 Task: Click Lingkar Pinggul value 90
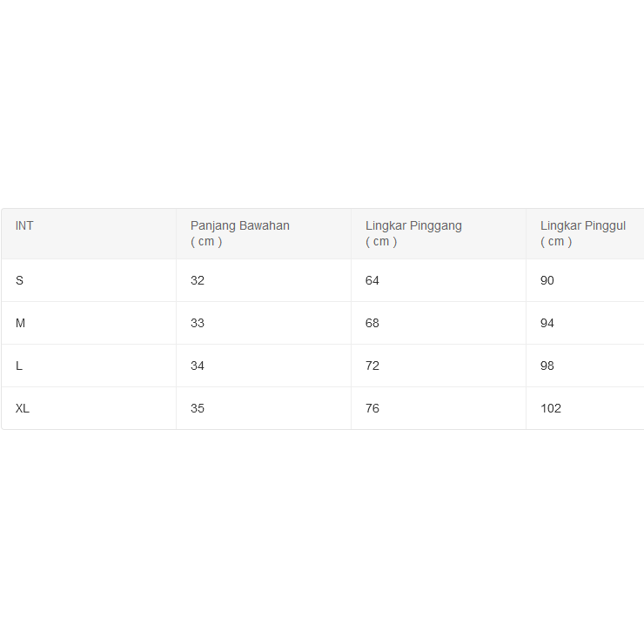click(x=547, y=280)
